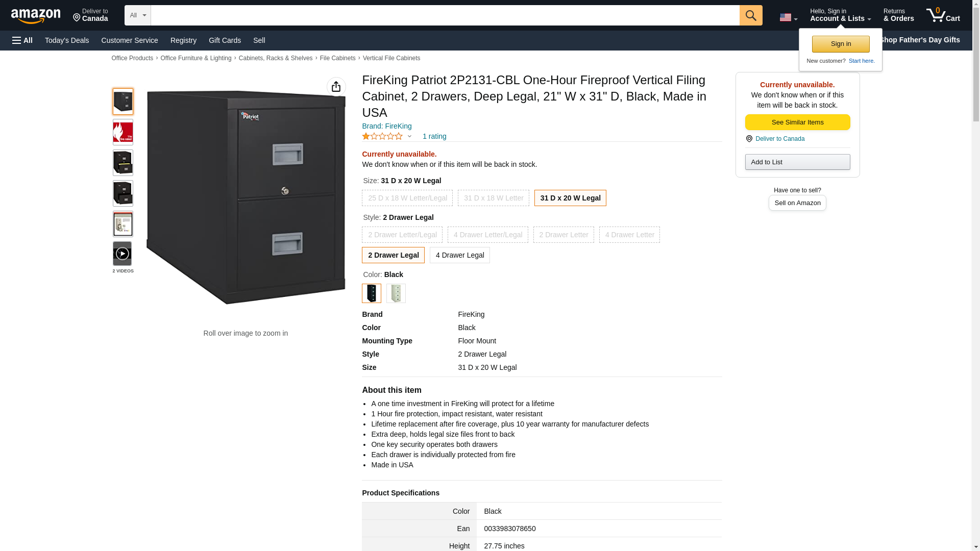Click into the Amazon search field
Screen dimensions: 980x551
pos(444,15)
